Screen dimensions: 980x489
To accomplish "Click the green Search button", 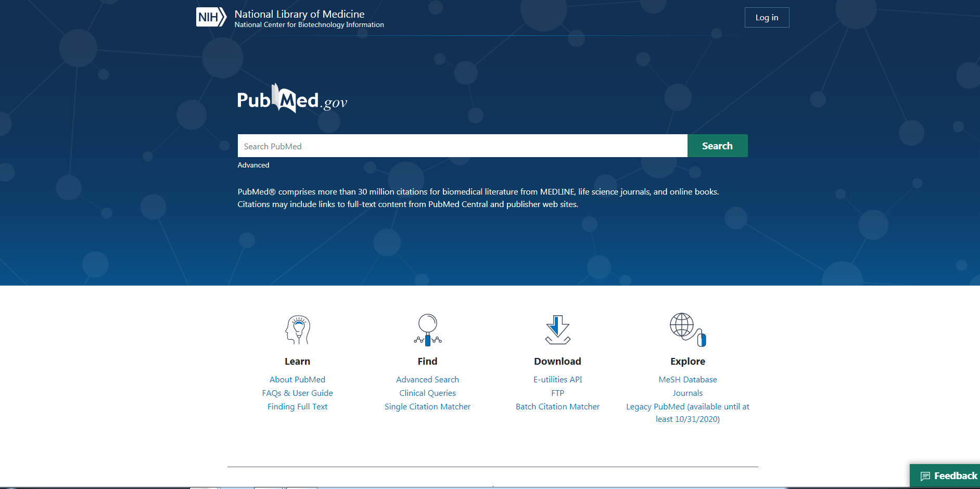I will coord(717,146).
